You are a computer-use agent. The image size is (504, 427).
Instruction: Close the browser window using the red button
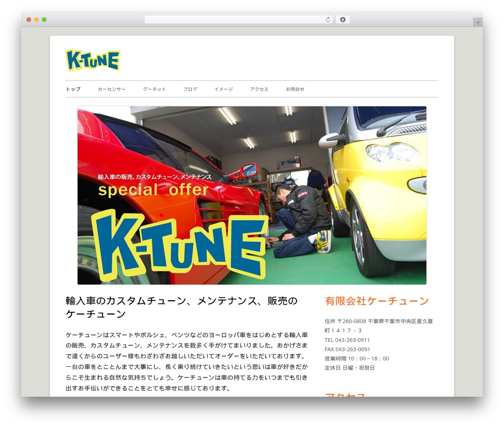29,20
